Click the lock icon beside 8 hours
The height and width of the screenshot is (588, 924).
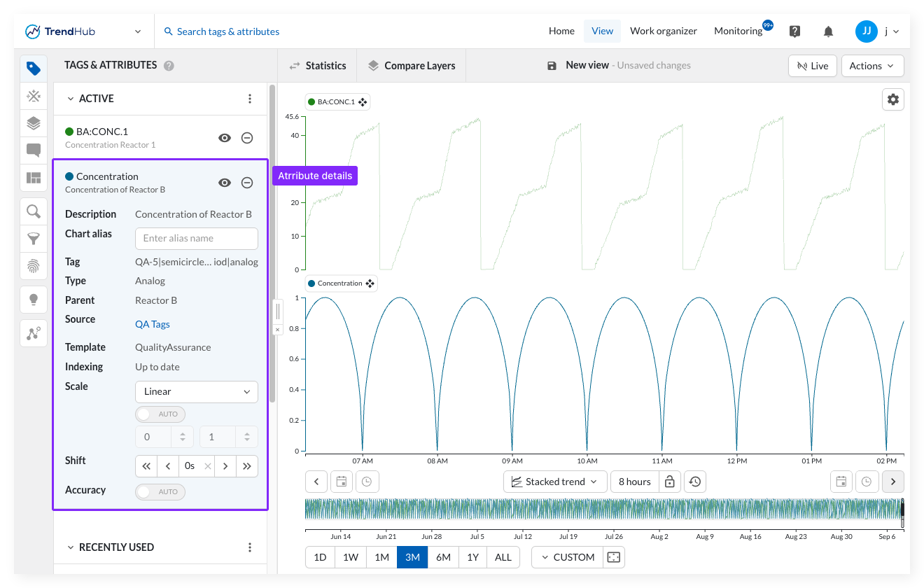tap(669, 482)
